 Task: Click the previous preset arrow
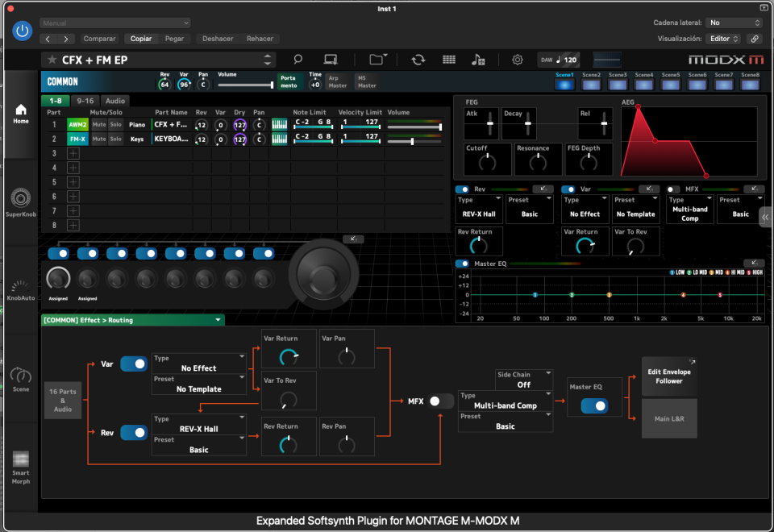[48, 39]
